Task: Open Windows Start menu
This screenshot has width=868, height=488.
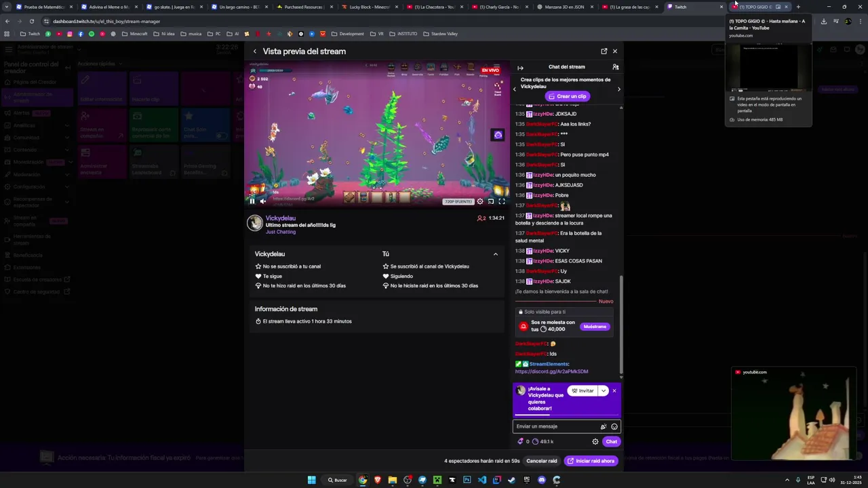Action: (x=311, y=480)
